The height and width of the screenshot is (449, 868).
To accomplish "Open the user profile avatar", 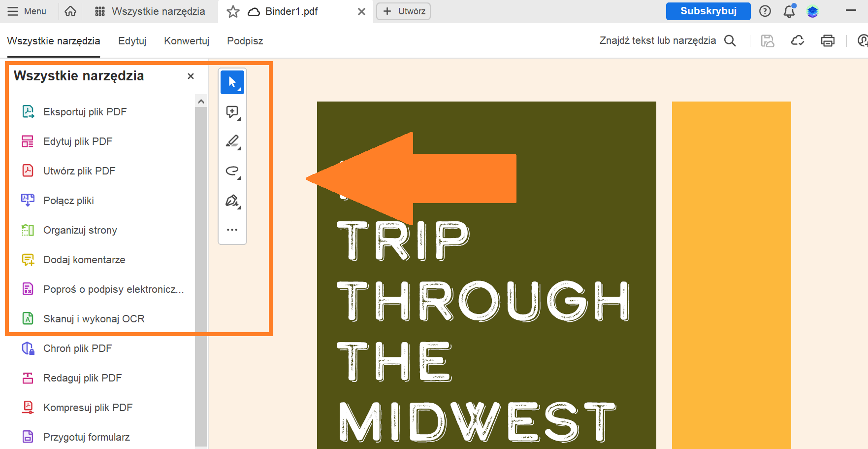I will click(x=812, y=11).
